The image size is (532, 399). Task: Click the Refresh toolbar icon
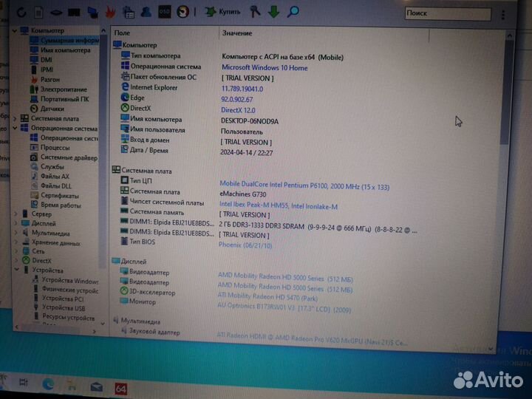(21, 13)
